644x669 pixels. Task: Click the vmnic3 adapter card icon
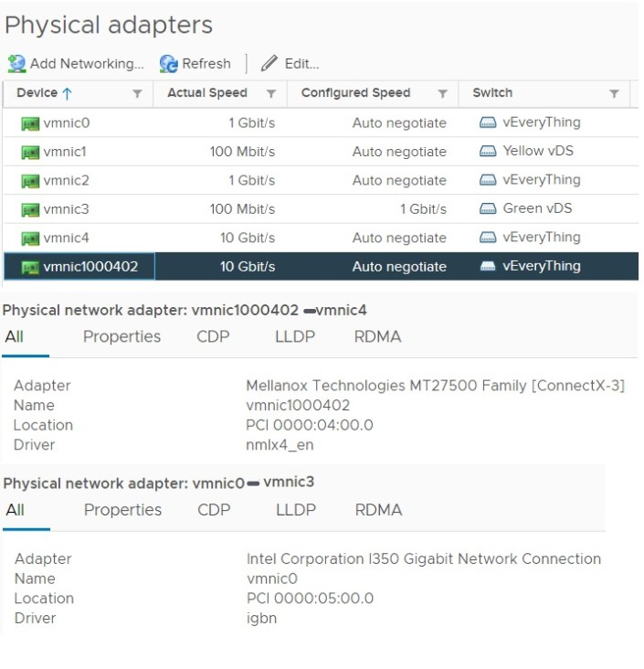tap(30, 209)
